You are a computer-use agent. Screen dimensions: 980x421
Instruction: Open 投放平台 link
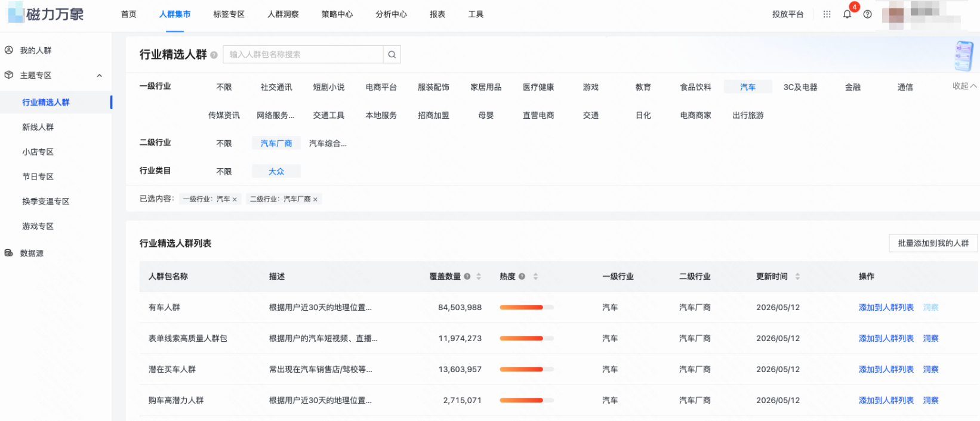point(788,14)
